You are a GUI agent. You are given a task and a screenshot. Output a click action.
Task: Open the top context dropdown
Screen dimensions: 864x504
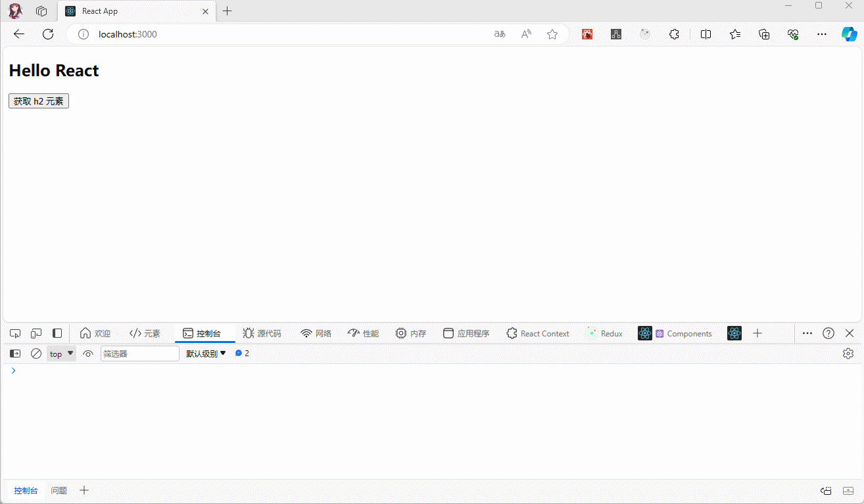pos(62,354)
